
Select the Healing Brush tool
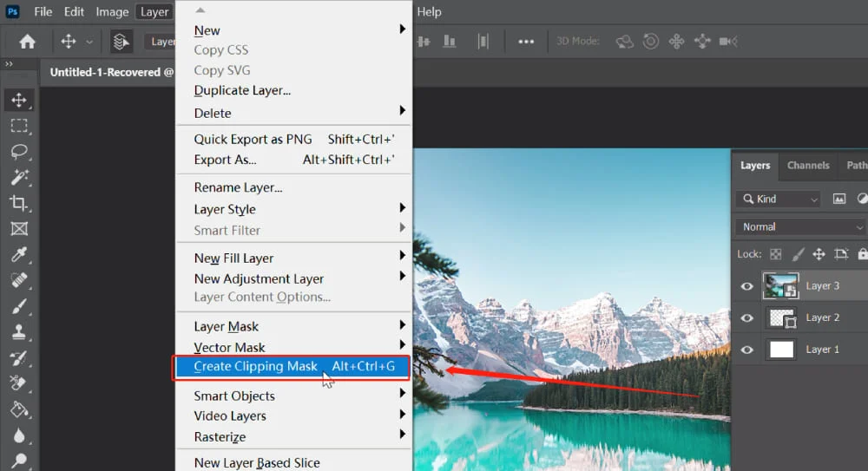[19, 280]
